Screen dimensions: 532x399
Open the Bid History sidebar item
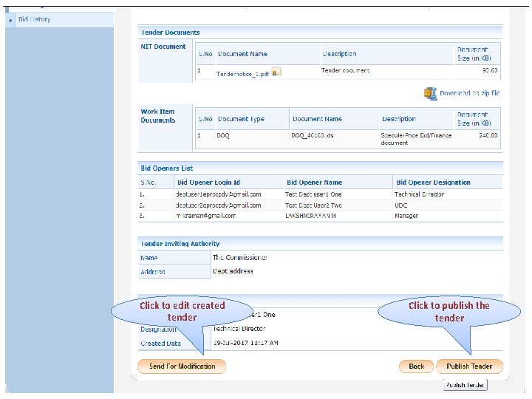pos(35,19)
